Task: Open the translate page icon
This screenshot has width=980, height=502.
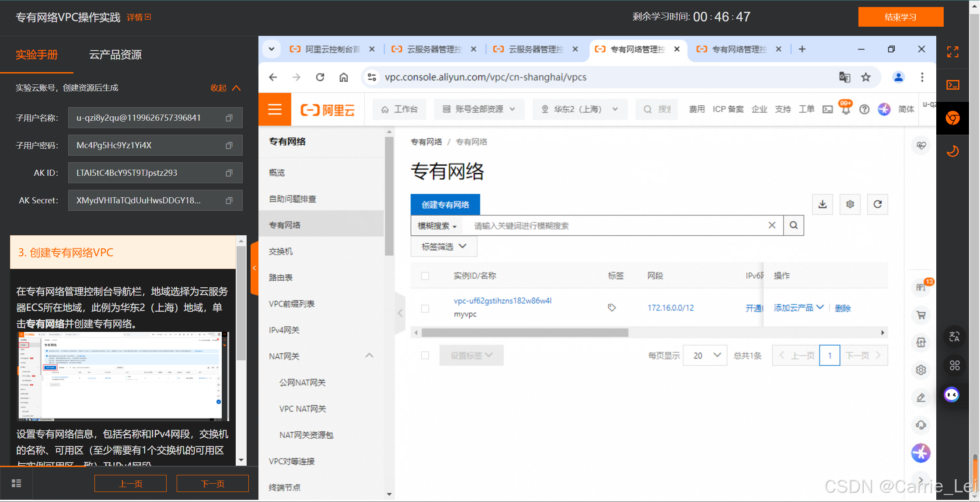Action: pyautogui.click(x=844, y=77)
